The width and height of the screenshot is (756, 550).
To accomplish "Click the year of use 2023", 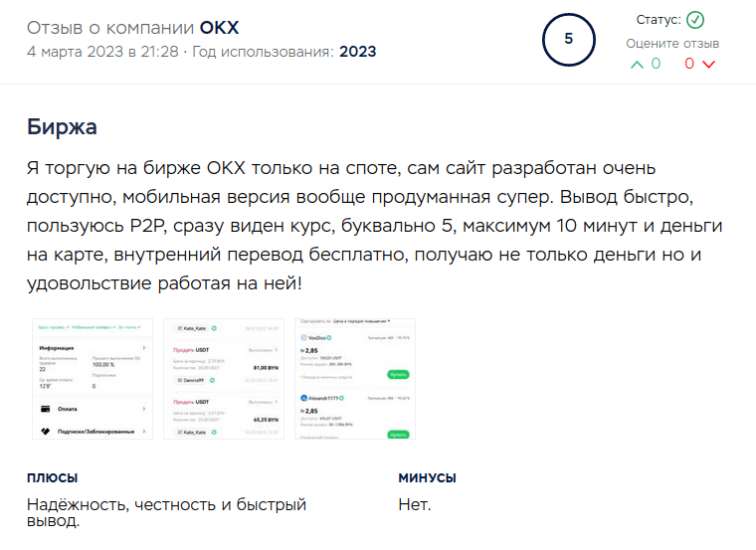I will click(357, 52).
